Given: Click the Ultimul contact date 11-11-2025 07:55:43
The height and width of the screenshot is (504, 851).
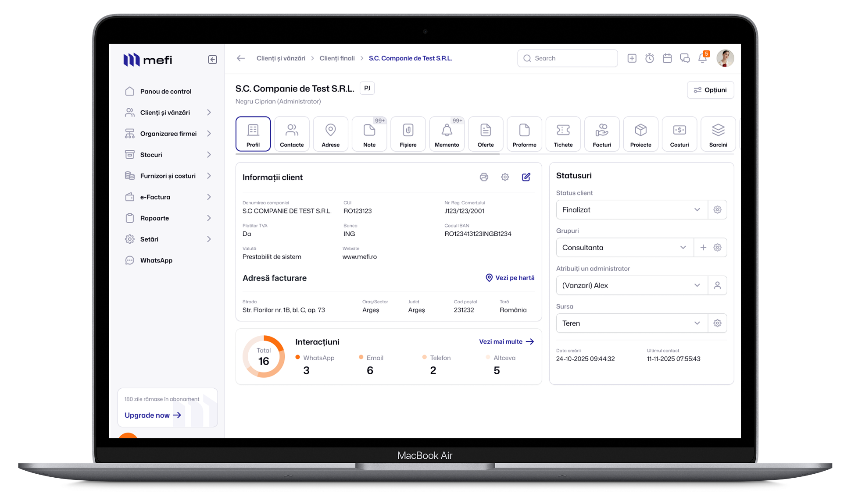Looking at the screenshot, I should (673, 359).
